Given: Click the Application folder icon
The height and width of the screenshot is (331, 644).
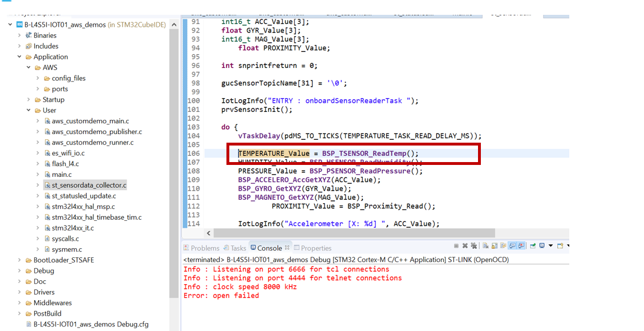Looking at the screenshot, I should click(29, 56).
